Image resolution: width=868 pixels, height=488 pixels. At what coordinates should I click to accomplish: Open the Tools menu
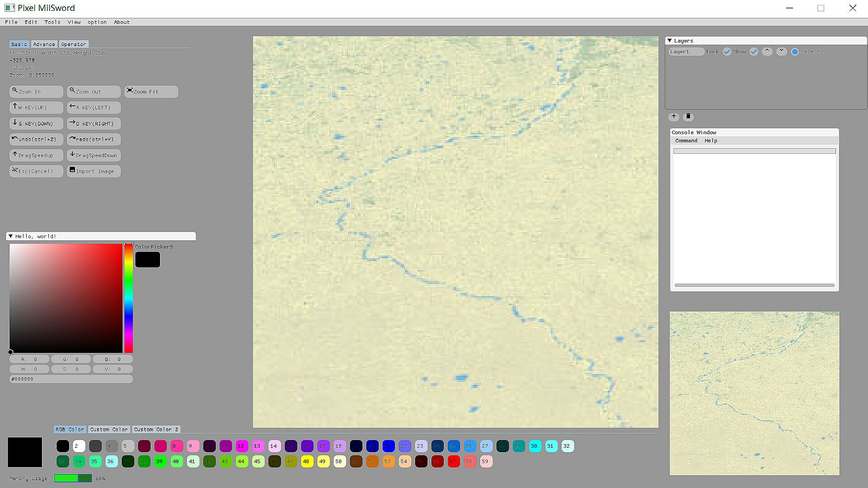coord(52,22)
